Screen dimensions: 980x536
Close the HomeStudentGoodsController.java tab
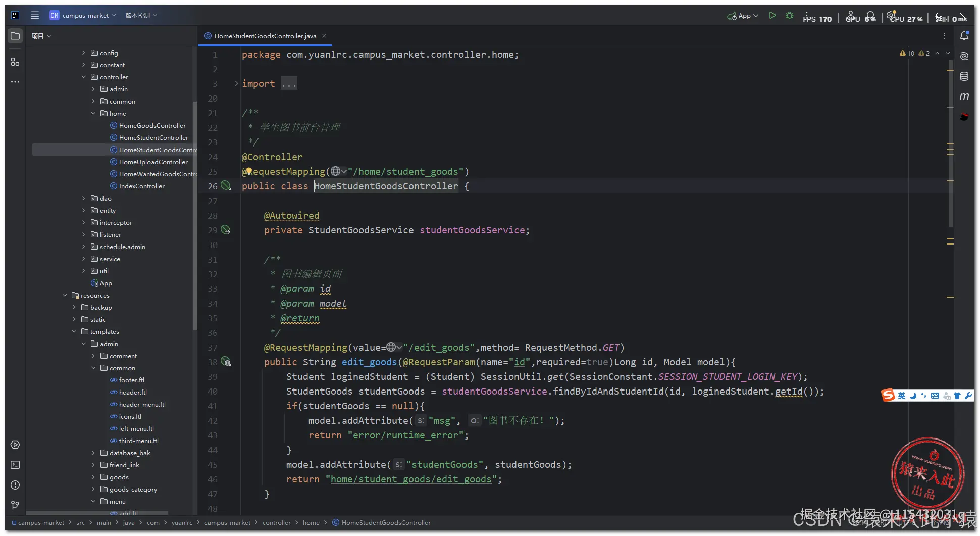click(x=324, y=36)
